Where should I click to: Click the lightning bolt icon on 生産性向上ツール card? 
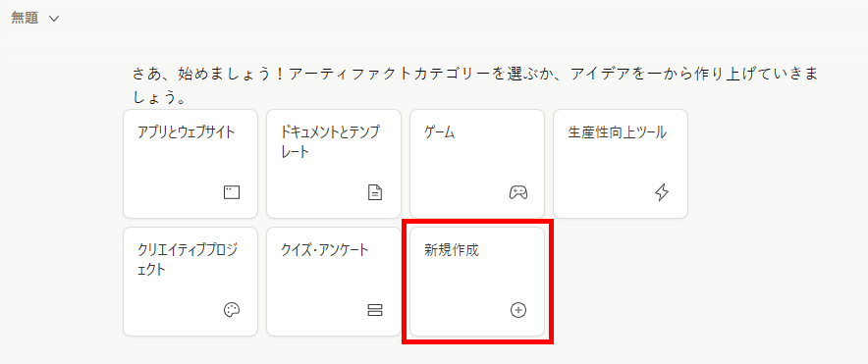(662, 192)
